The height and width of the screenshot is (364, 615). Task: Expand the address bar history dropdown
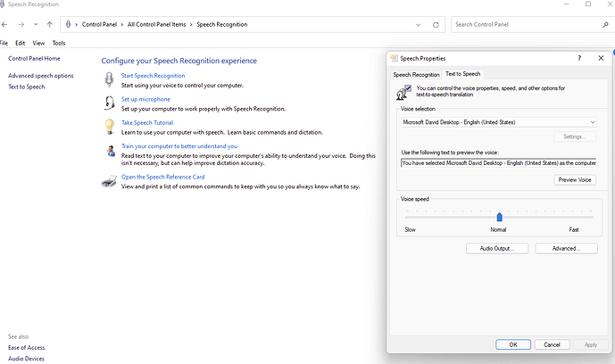tap(418, 25)
